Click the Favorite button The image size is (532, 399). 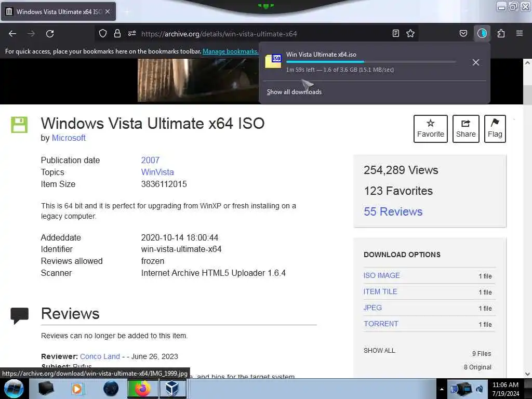[431, 129]
